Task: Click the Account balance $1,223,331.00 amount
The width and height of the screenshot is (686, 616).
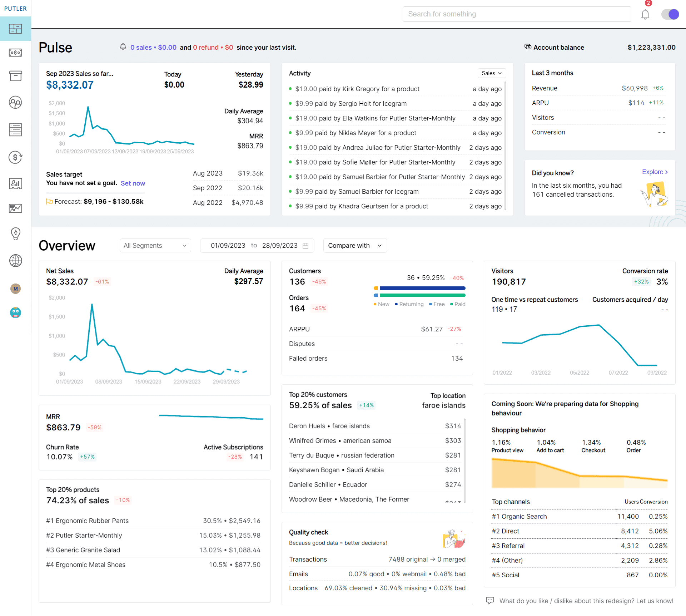Action: (651, 48)
